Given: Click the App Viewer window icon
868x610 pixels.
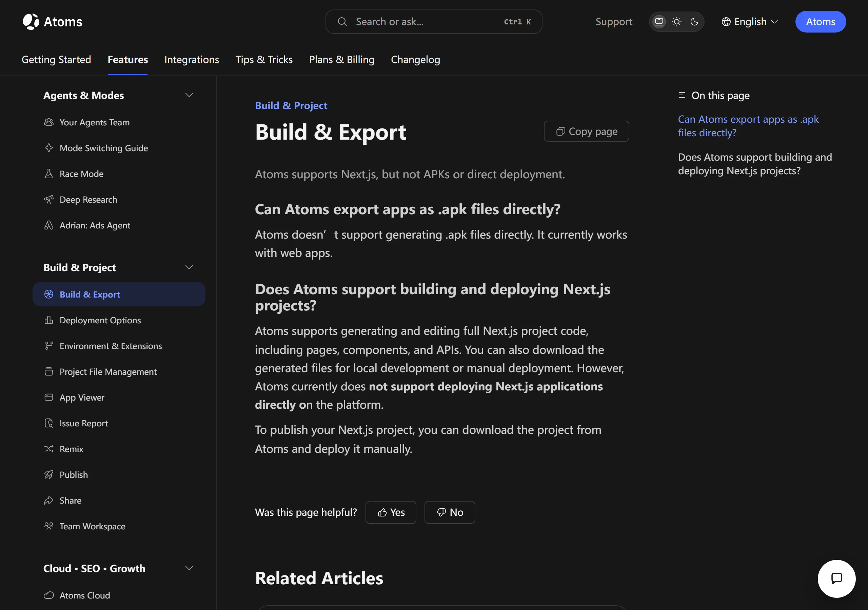Looking at the screenshot, I should 49,397.
